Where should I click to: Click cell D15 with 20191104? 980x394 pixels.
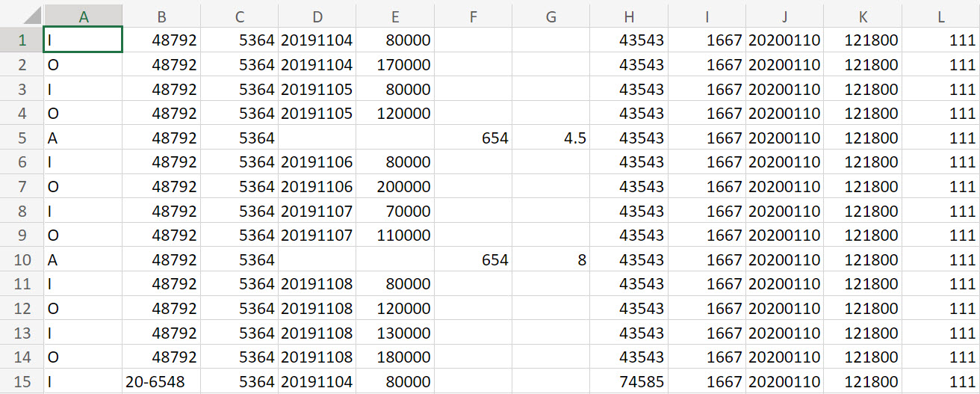tap(317, 381)
